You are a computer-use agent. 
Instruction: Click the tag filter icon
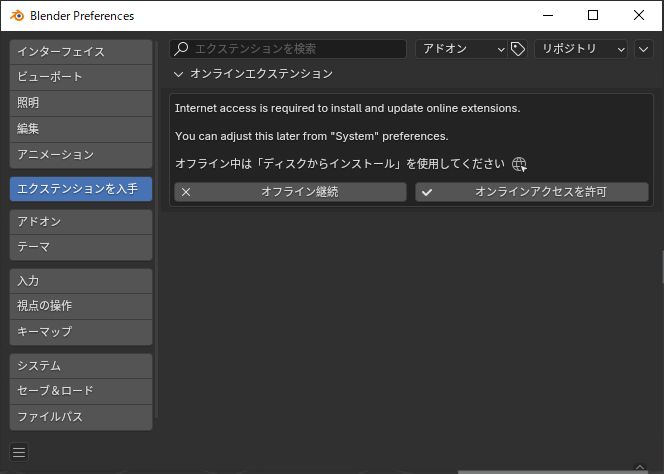coord(518,49)
